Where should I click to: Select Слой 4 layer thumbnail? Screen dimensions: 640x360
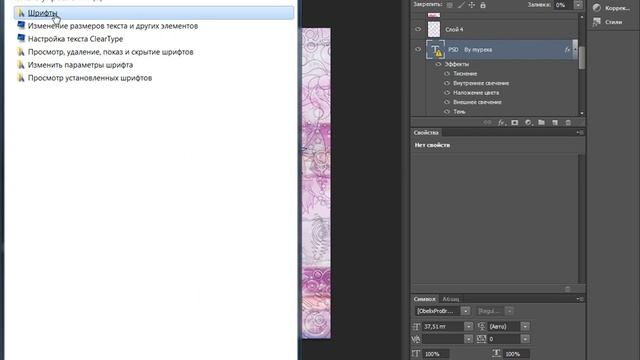pos(434,29)
